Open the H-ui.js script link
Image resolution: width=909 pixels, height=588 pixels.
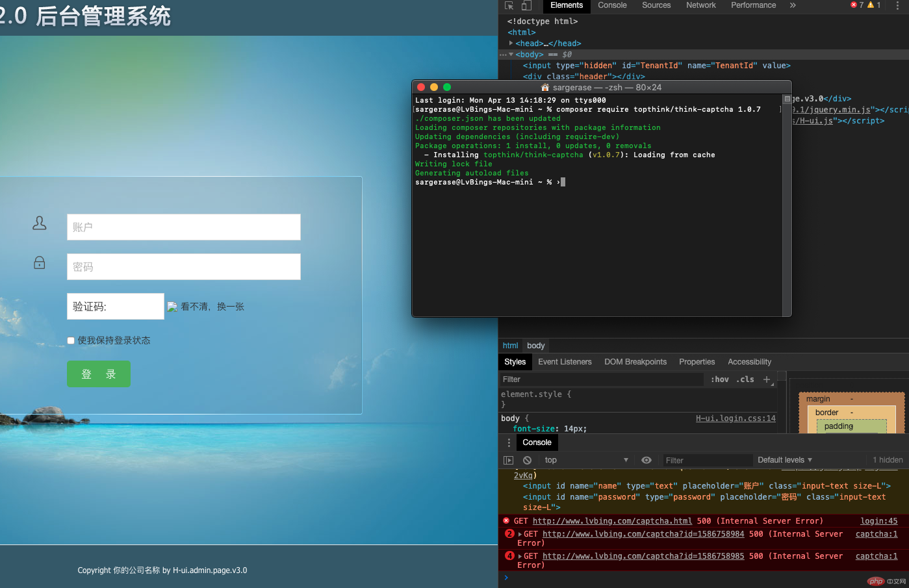(813, 121)
